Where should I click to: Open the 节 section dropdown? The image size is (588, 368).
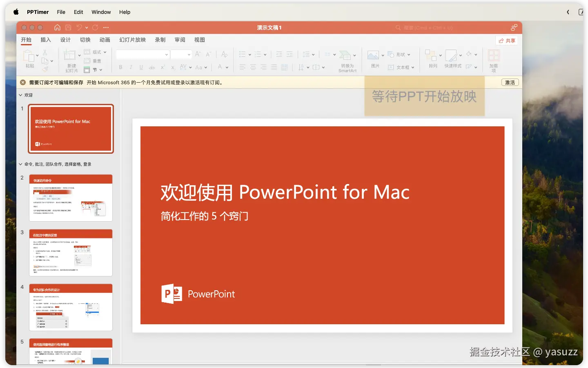[93, 70]
